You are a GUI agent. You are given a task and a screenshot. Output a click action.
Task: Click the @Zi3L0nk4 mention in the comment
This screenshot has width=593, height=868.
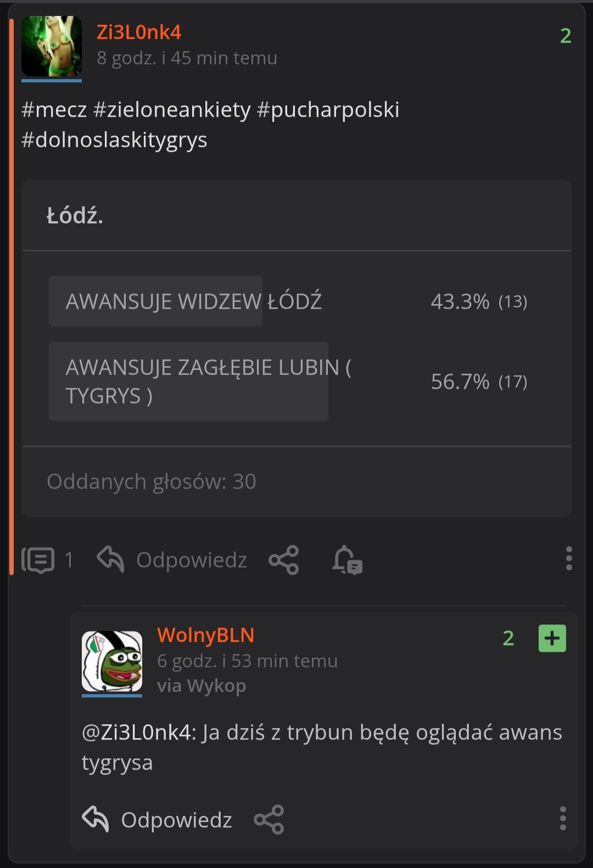click(139, 732)
